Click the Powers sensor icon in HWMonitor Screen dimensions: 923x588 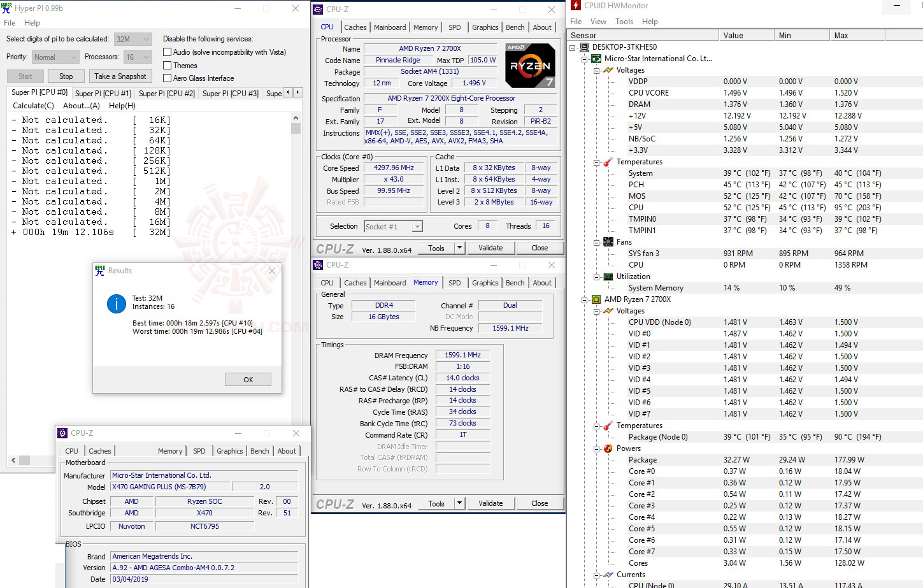[607, 448]
